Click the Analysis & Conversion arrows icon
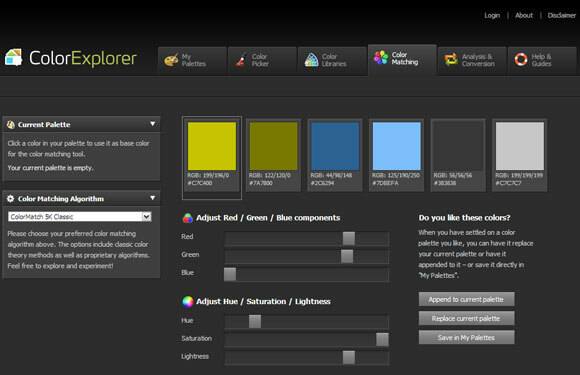 [x=451, y=60]
